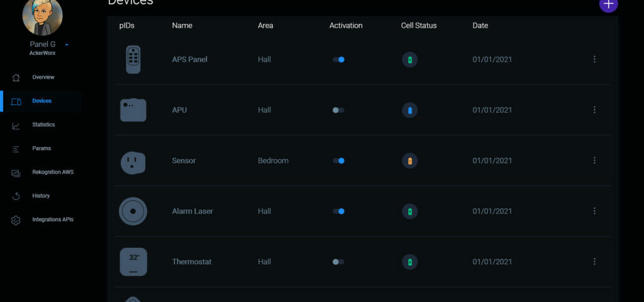Open the Alarm Laser row options menu
644x302 pixels.
click(594, 211)
